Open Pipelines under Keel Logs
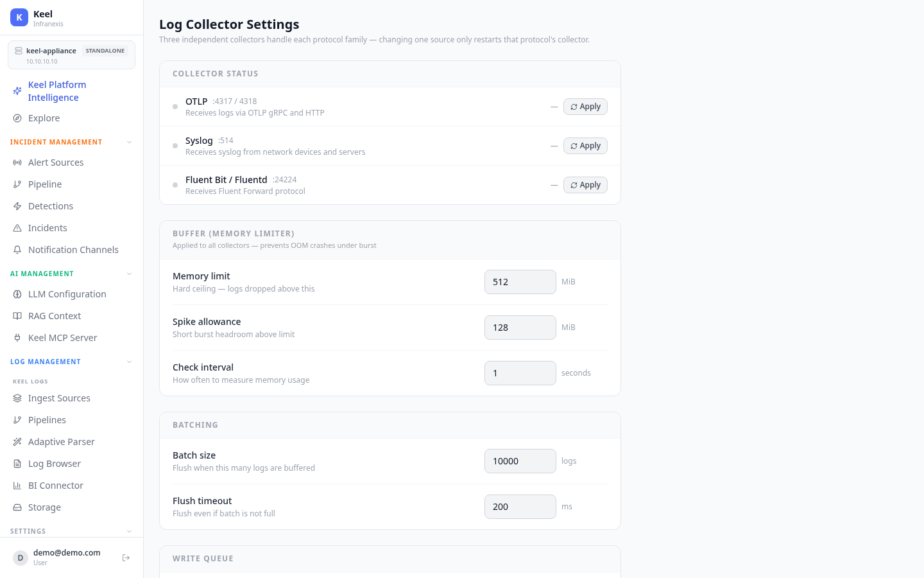 point(71,420)
